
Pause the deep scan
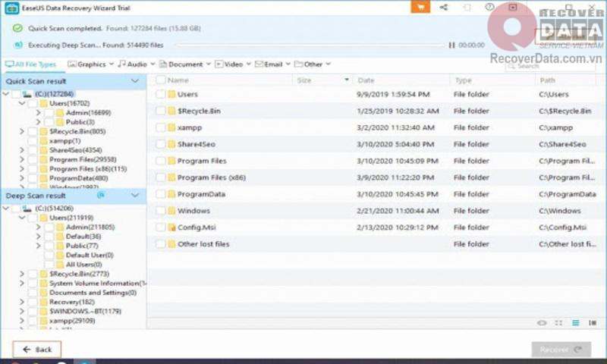[x=451, y=45]
